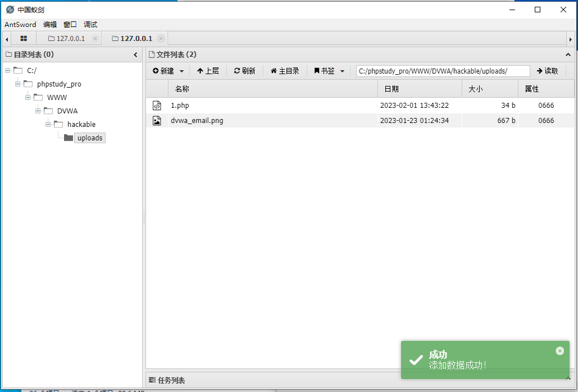Click the 读取 button
The image size is (578, 392).
[548, 71]
